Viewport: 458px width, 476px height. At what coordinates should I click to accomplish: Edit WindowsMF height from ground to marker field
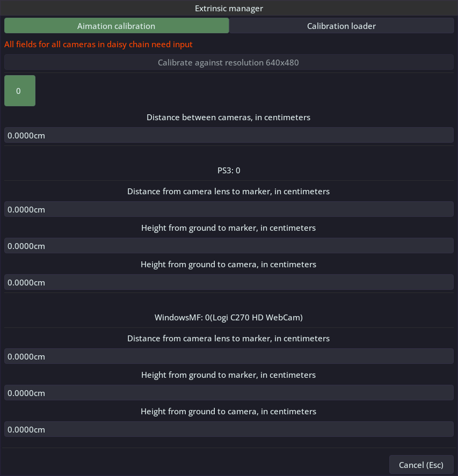pos(229,393)
